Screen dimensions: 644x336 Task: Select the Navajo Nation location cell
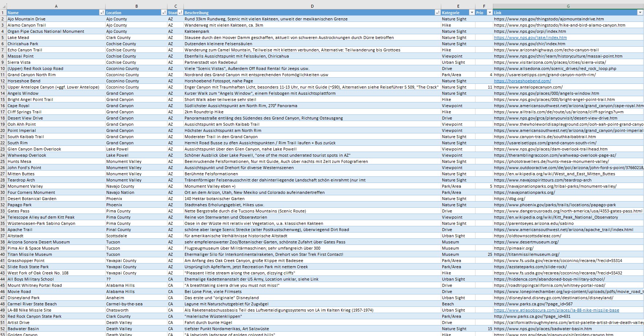pyautogui.click(x=137, y=192)
